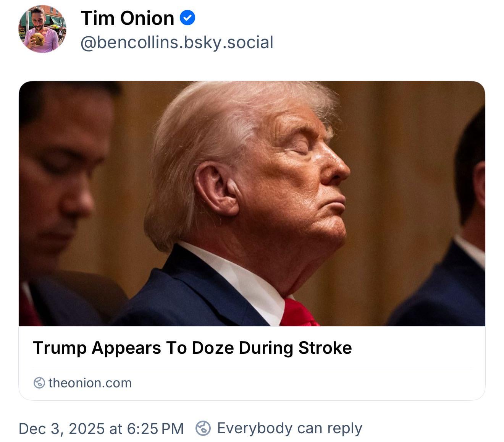The width and height of the screenshot is (504, 442).
Task: Click globe icon before "Everybody can reply"
Action: [x=203, y=428]
